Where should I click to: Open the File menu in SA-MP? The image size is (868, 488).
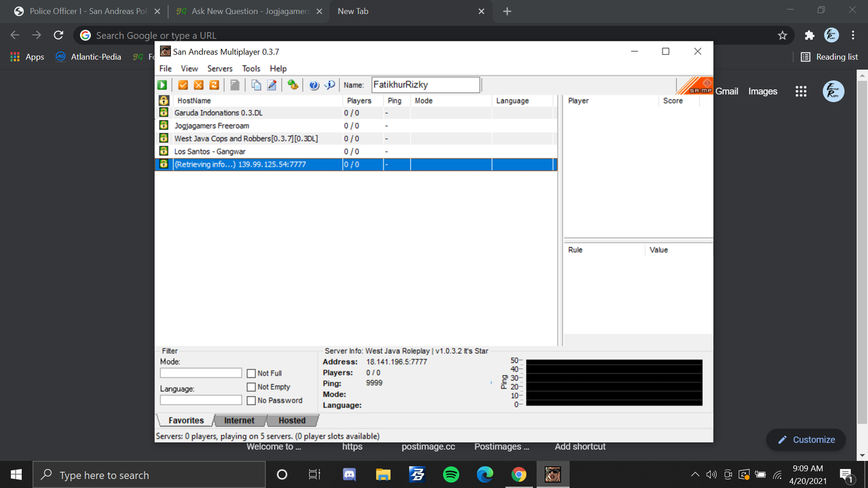[x=165, y=68]
